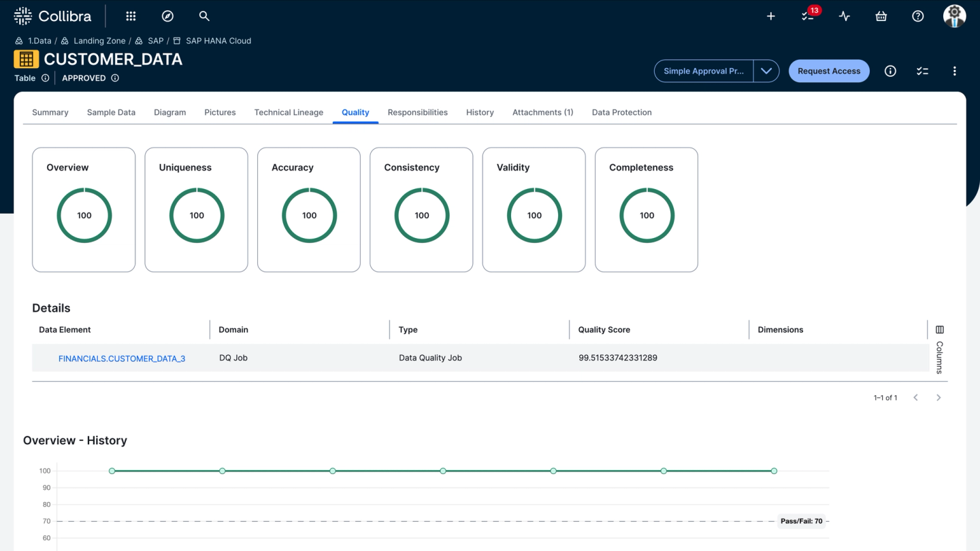Open the three-dot more actions menu
Viewport: 980px width, 551px height.
tap(954, 71)
